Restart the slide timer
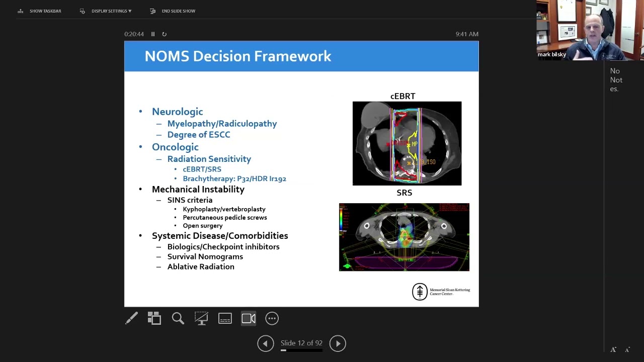Image resolution: width=644 pixels, height=362 pixels. point(164,34)
